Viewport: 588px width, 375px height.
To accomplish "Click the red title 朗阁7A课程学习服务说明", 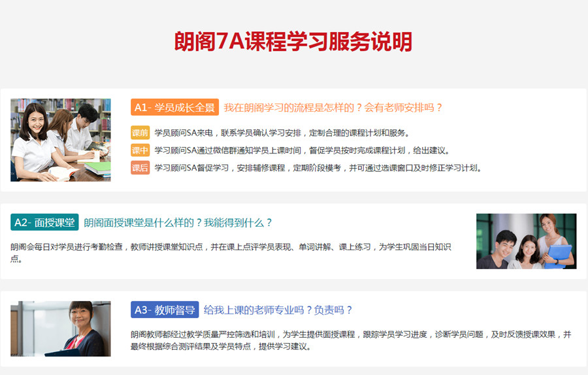I will [x=293, y=42].
